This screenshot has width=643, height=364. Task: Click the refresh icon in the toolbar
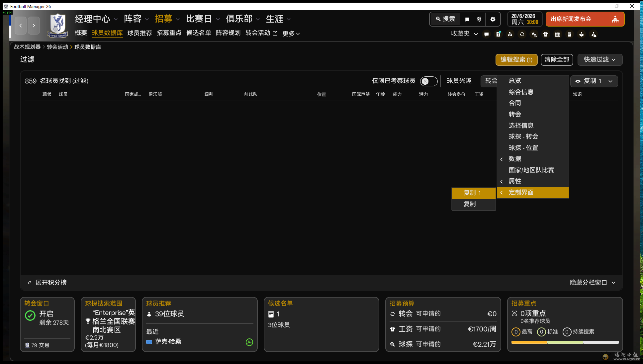pos(522,34)
